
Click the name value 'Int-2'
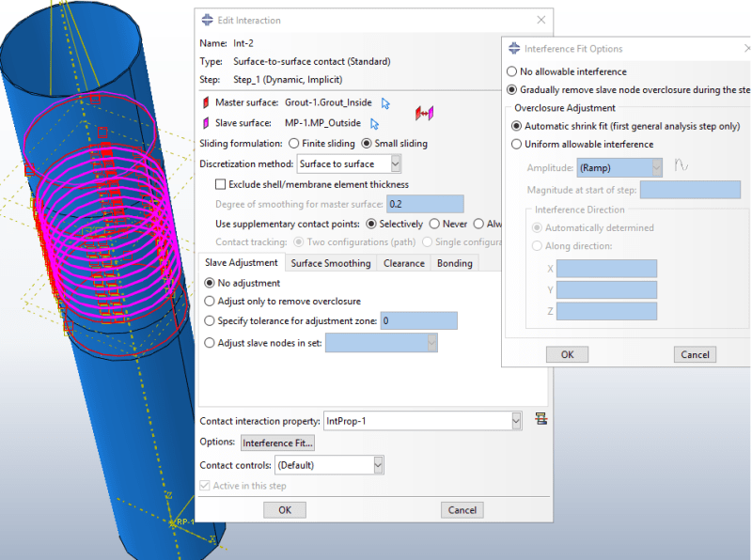point(243,43)
